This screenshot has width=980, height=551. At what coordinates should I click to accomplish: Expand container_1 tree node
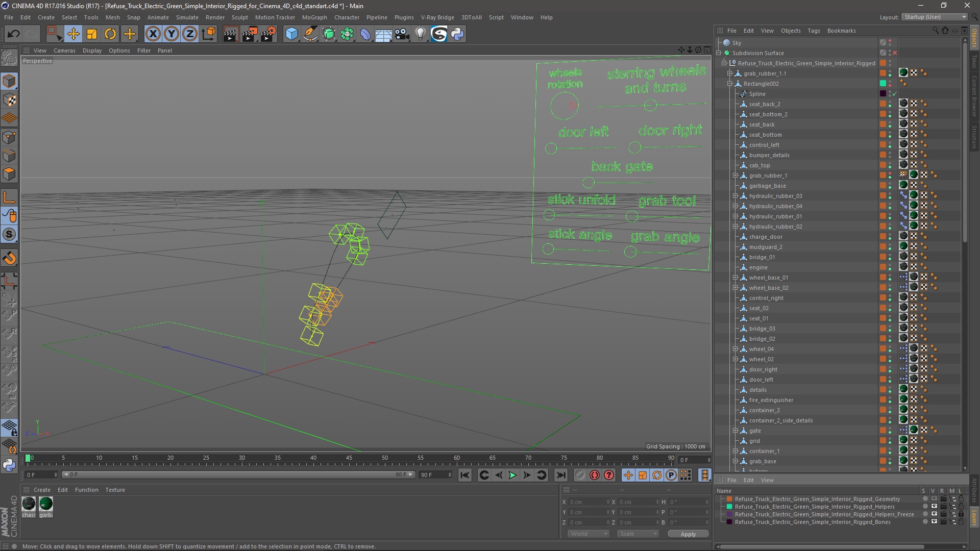tap(736, 451)
